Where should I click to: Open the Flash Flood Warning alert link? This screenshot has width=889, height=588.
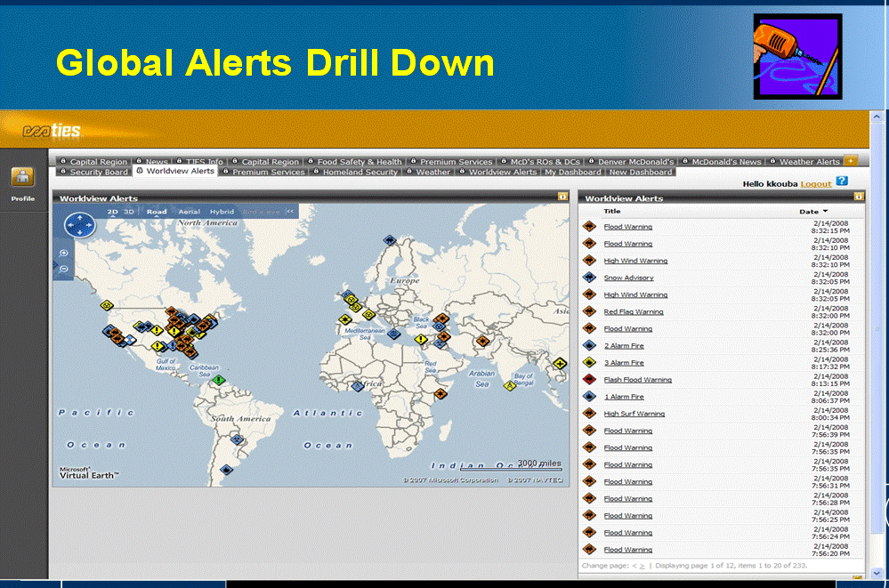click(637, 380)
